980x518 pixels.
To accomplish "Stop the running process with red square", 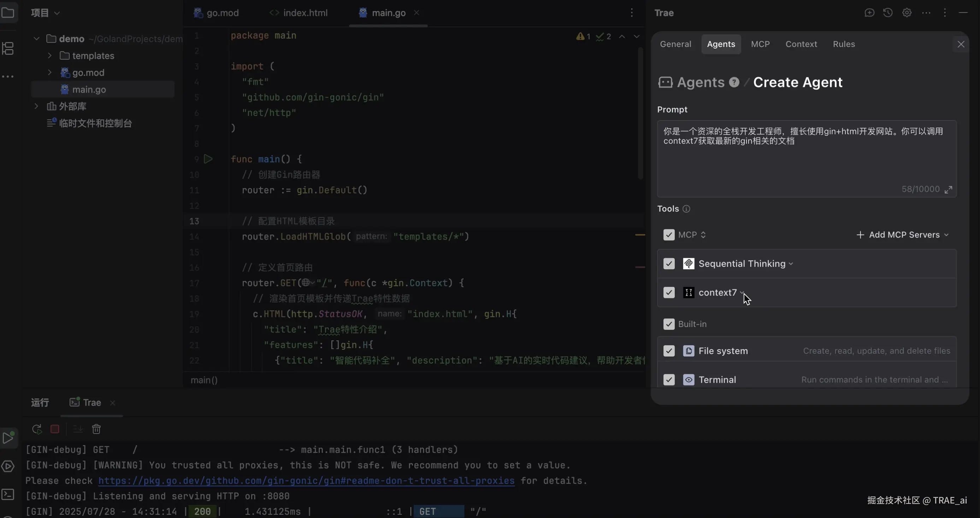I will coord(55,429).
